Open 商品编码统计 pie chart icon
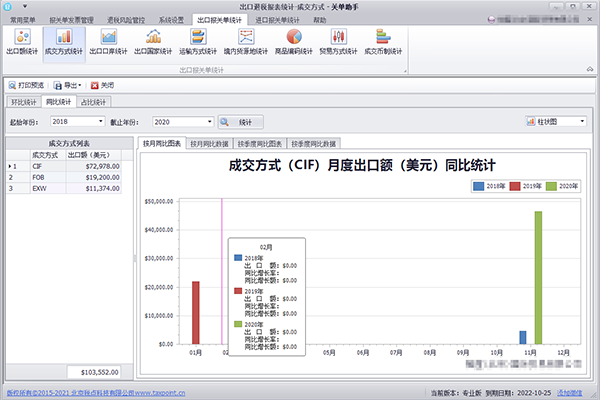 click(294, 37)
